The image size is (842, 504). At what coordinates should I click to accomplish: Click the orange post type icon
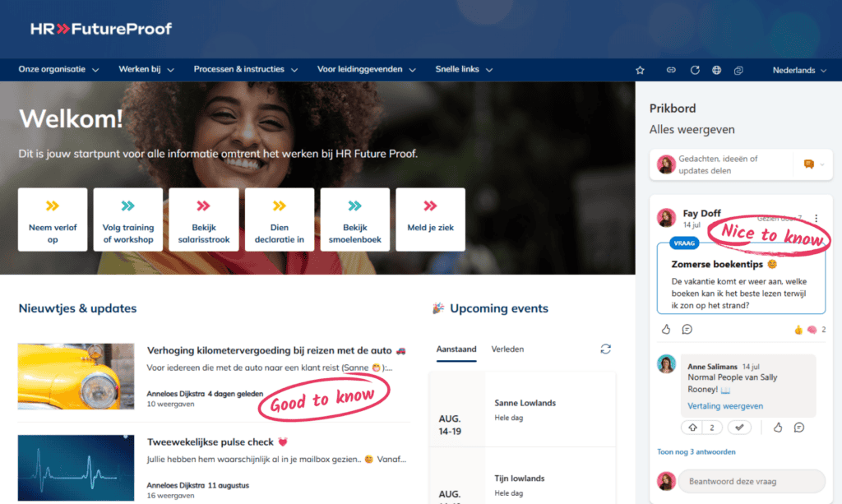(809, 164)
